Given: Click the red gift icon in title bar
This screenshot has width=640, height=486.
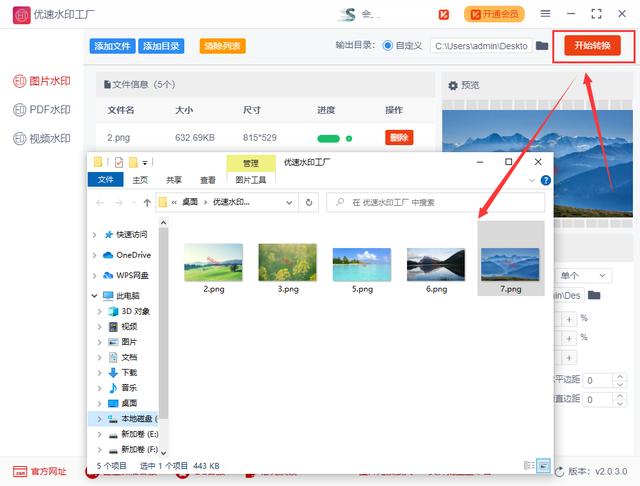Looking at the screenshot, I should (444, 15).
